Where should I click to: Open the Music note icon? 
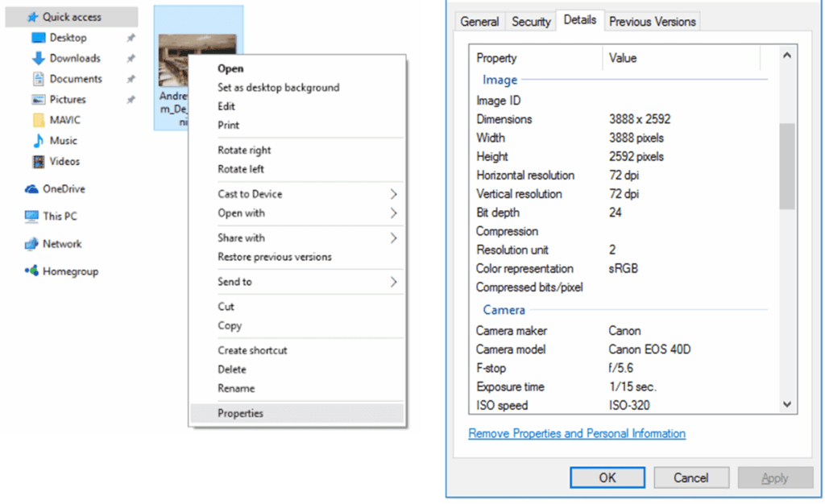[x=38, y=141]
